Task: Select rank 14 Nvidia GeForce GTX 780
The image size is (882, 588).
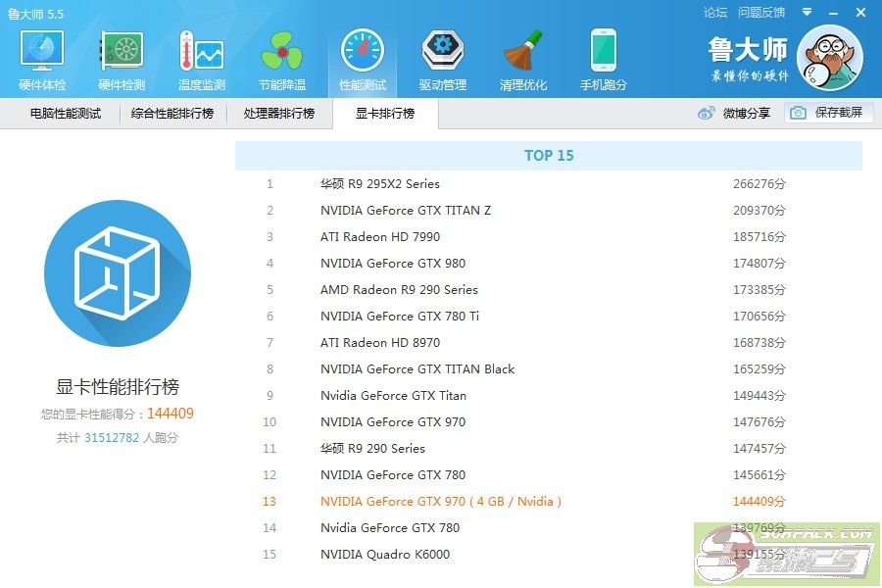Action: 549,528
